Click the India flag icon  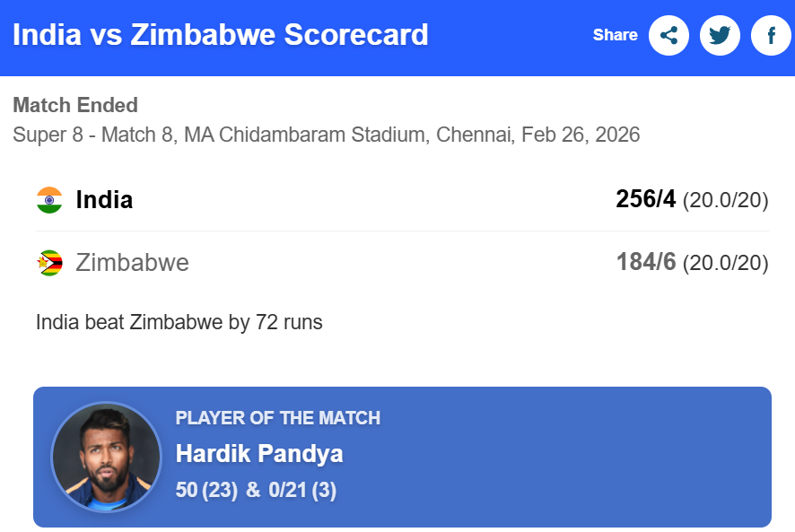click(x=49, y=200)
